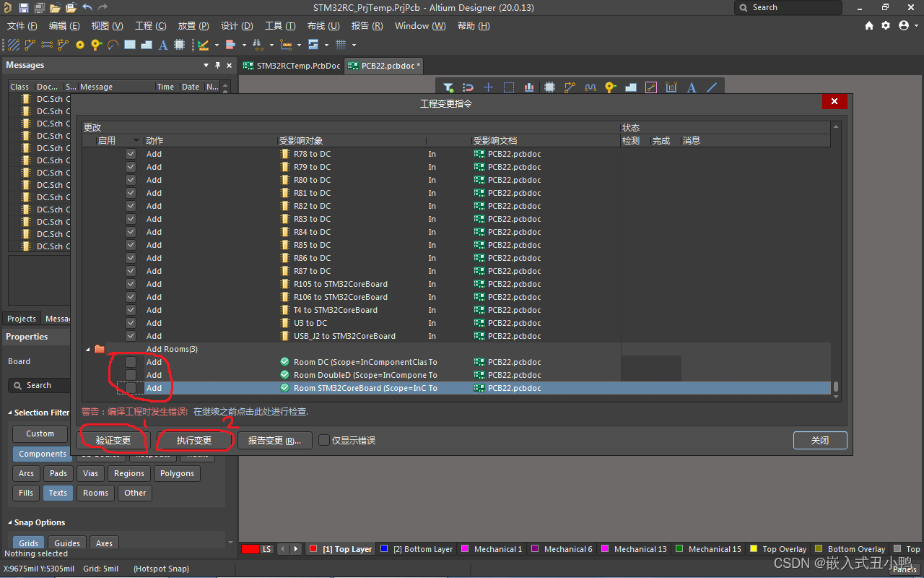
Task: Open the 文件 (F) menu
Action: [x=22, y=26]
